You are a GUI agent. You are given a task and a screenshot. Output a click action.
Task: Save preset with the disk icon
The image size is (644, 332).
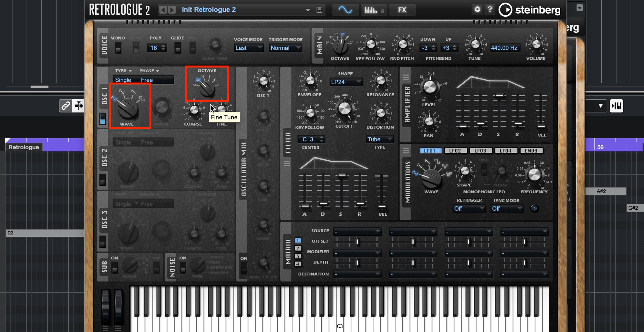pyautogui.click(x=319, y=10)
